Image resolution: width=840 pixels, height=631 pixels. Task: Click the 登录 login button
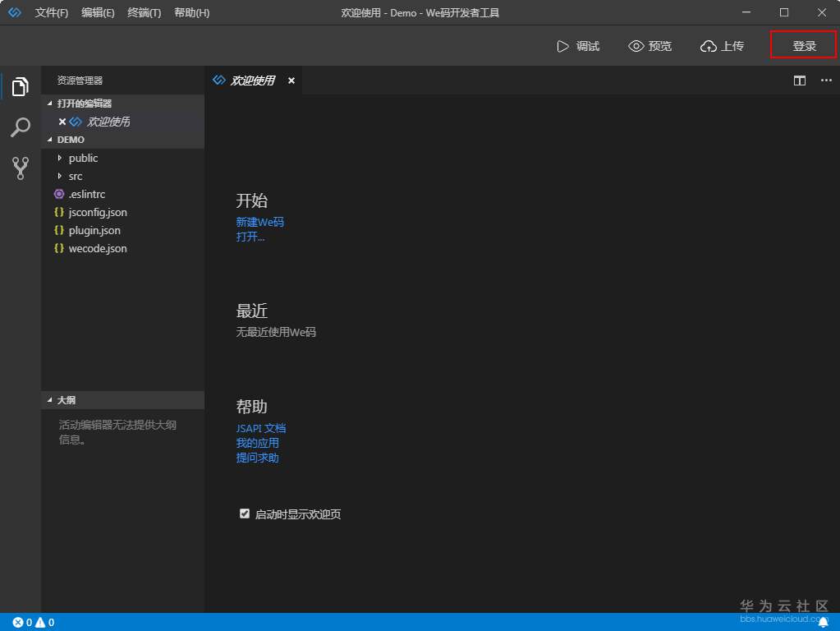pyautogui.click(x=804, y=46)
